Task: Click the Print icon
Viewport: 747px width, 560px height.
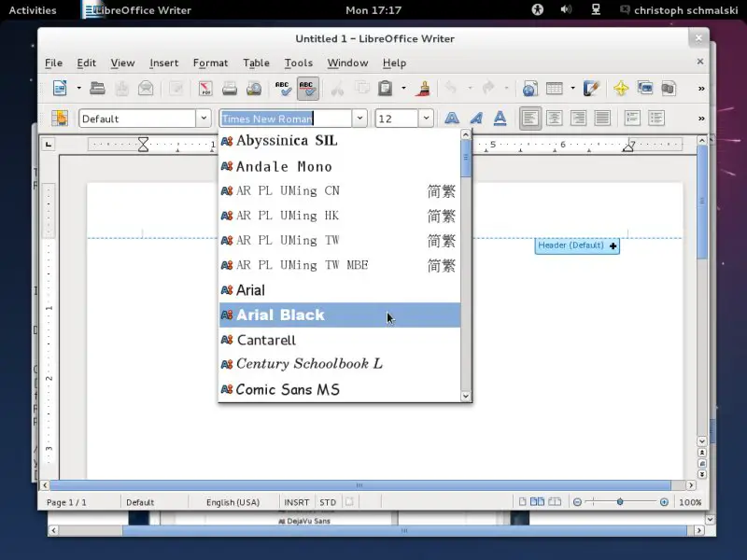Action: [230, 88]
